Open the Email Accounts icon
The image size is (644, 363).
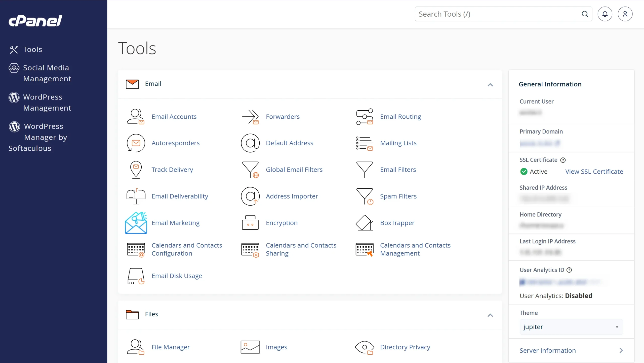(x=136, y=117)
